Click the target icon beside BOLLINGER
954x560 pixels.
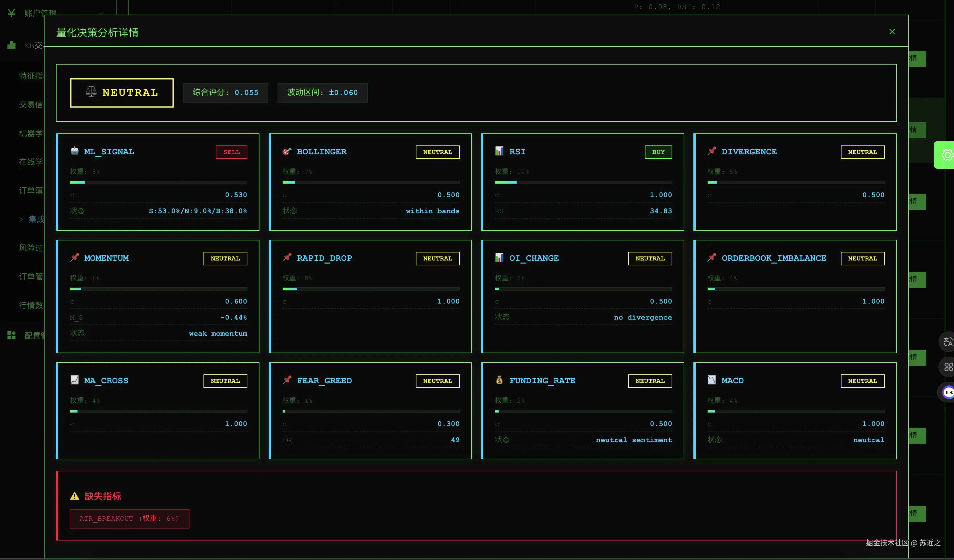(x=287, y=151)
